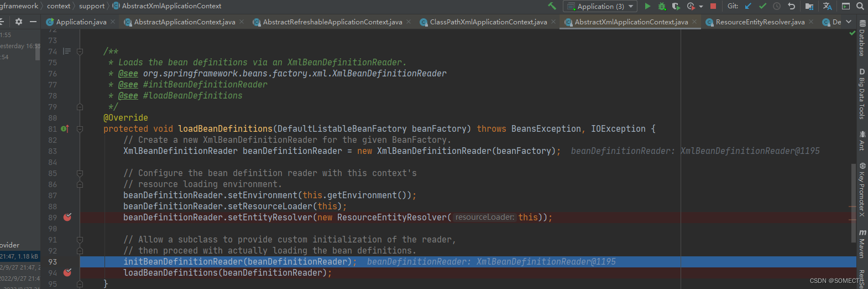Click the Git update project blue arrow

tap(748, 6)
